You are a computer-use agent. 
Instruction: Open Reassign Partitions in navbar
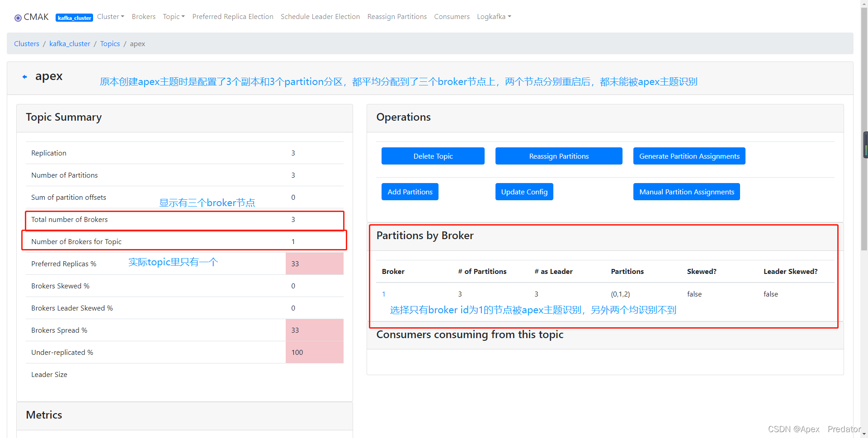point(397,17)
